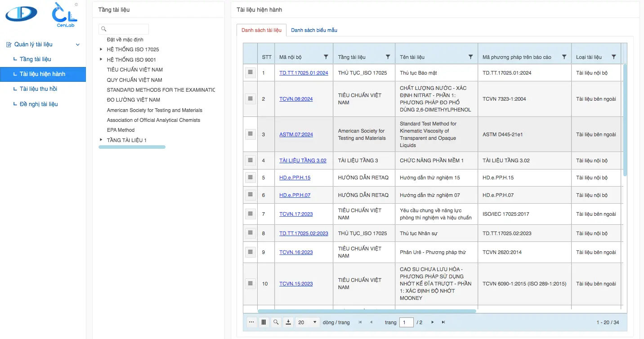Click the search magnifier in table footer
The width and height of the screenshot is (644, 339).
tap(276, 322)
